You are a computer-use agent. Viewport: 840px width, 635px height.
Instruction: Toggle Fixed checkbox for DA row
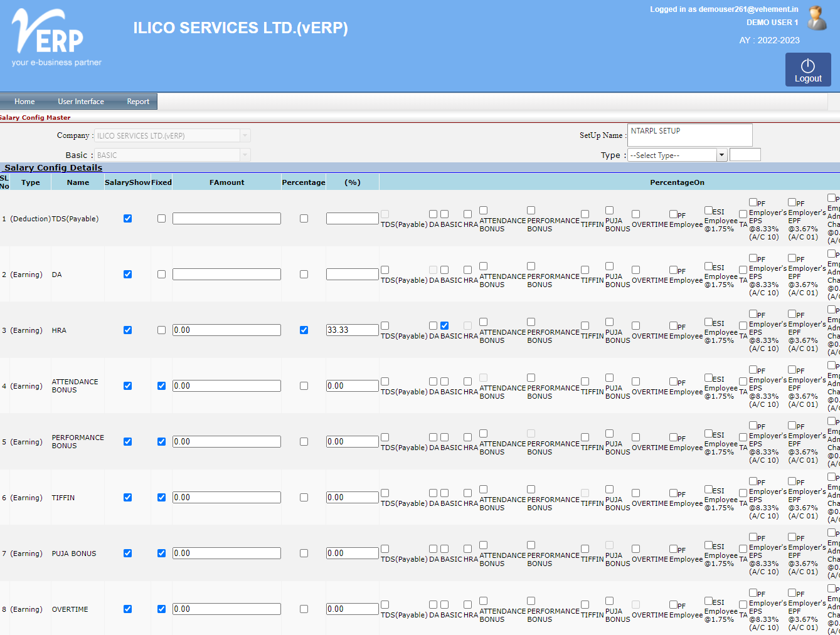[161, 275]
